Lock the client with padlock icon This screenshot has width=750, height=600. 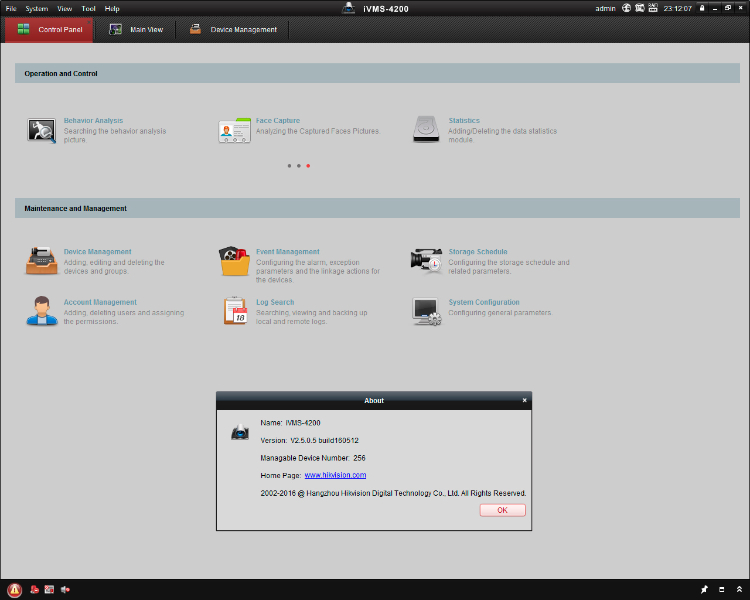coord(702,8)
